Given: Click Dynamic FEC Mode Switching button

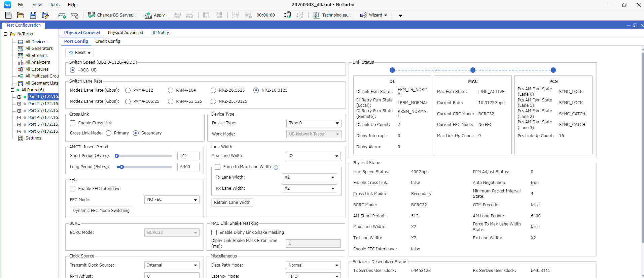Looking at the screenshot, I should (101, 211).
